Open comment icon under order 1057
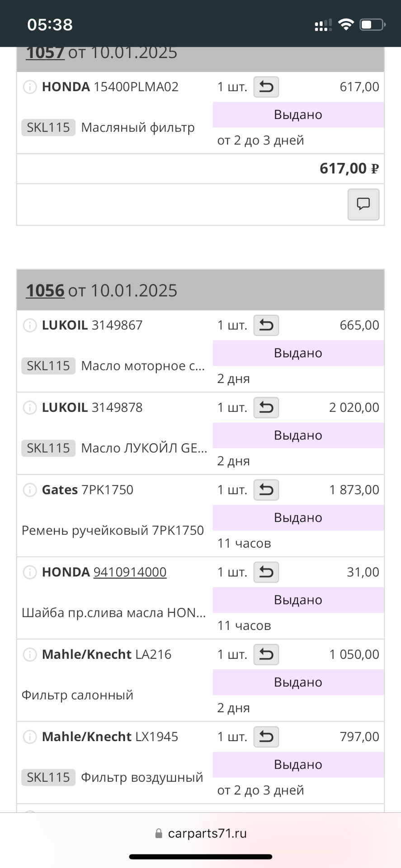This screenshot has width=401, height=868. (363, 204)
